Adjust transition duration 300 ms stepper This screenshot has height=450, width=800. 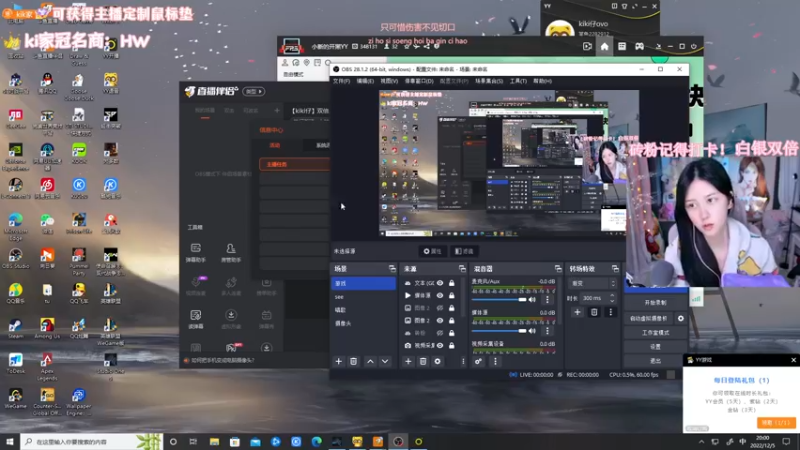(x=612, y=298)
